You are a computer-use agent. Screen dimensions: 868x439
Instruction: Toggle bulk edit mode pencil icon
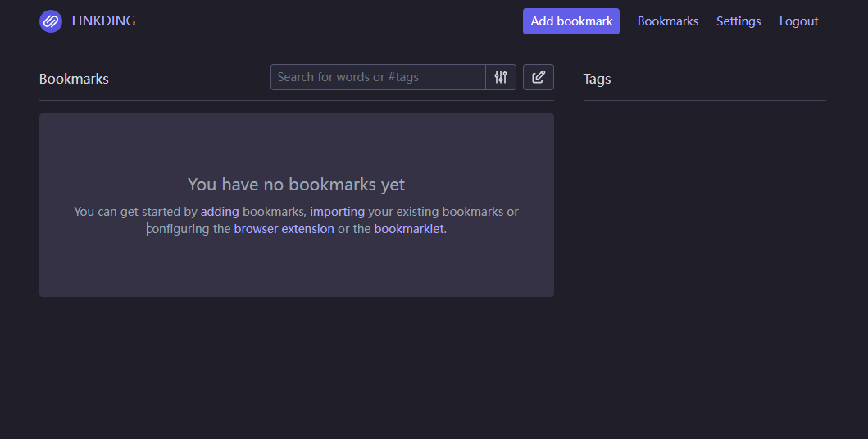click(x=538, y=77)
